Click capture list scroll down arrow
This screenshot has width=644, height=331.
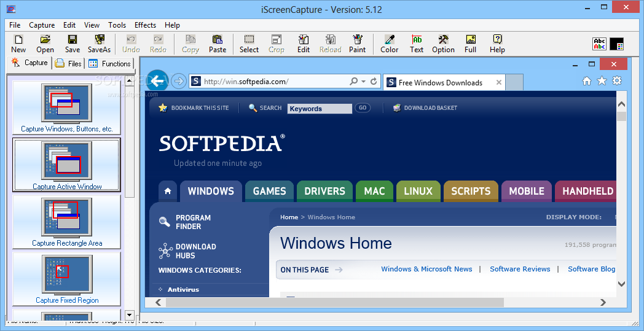coord(130,316)
